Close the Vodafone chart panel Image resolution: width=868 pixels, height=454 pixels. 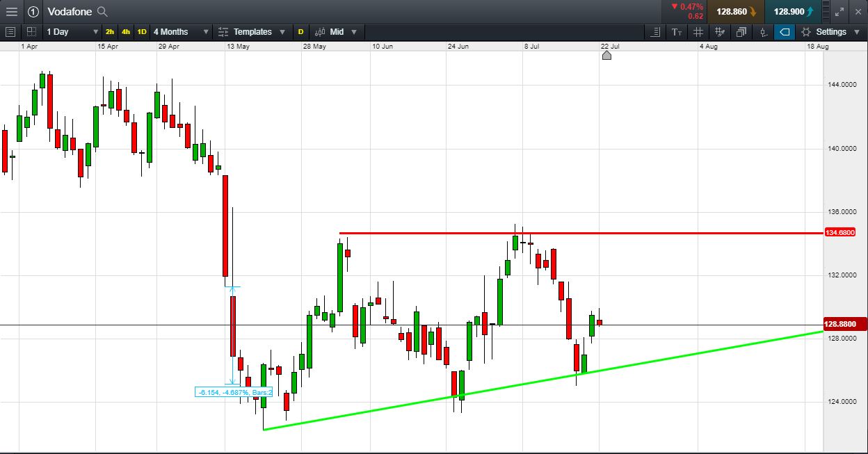[x=858, y=11]
